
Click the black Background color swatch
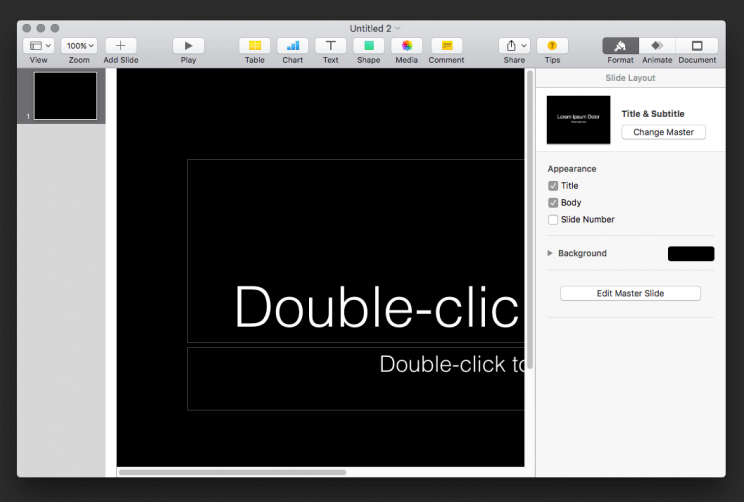(690, 254)
